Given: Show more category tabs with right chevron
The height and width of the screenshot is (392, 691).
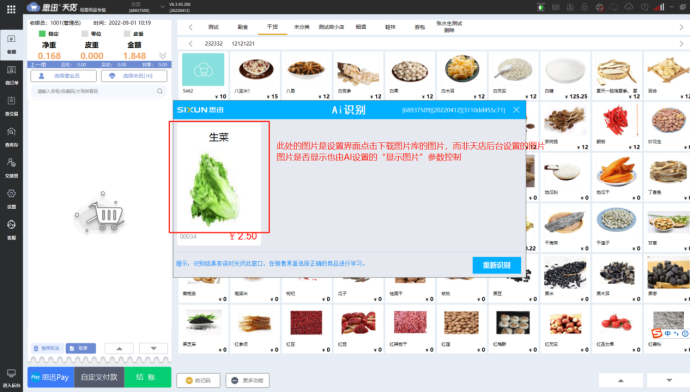Looking at the screenshot, I should coord(681,27).
